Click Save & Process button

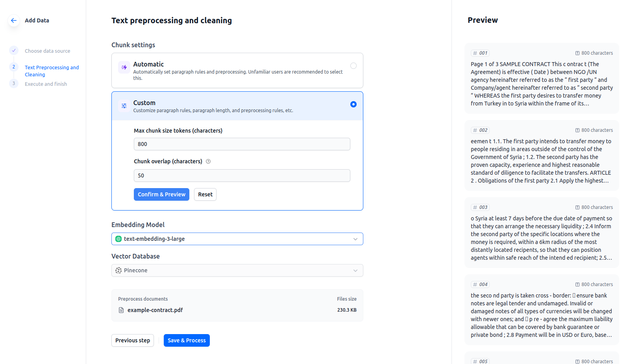click(187, 340)
